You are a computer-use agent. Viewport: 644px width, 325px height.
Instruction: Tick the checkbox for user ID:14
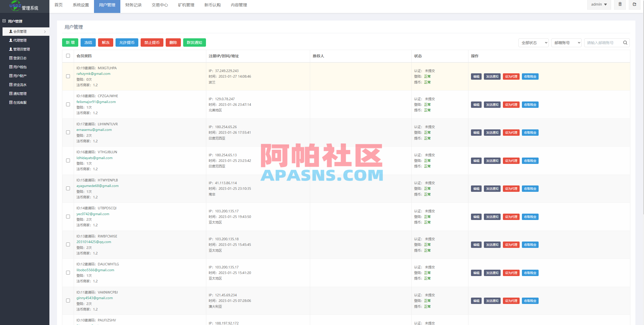click(x=68, y=216)
